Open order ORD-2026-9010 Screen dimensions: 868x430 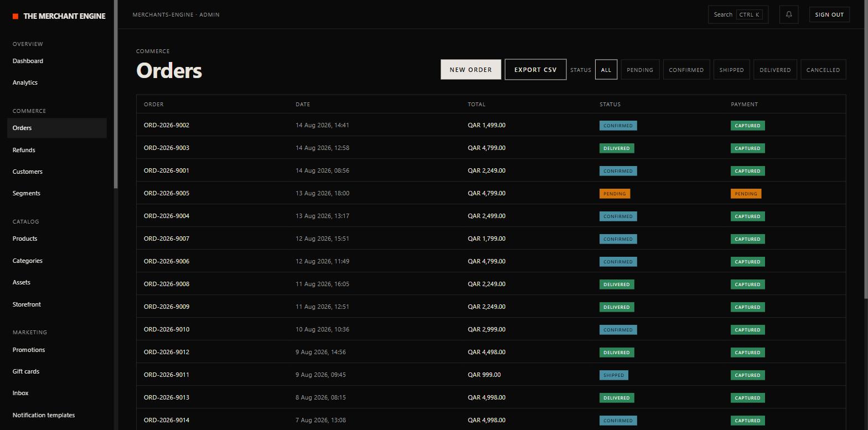click(166, 329)
